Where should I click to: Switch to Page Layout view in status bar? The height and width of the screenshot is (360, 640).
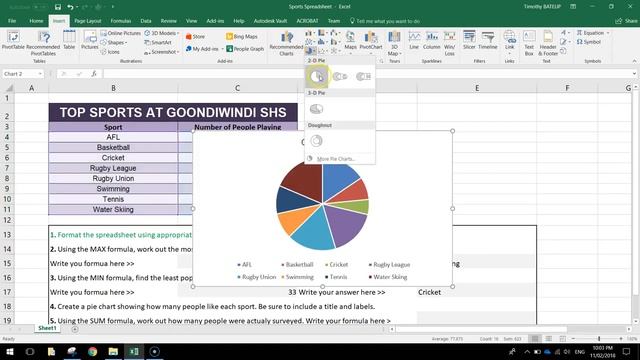[549, 339]
